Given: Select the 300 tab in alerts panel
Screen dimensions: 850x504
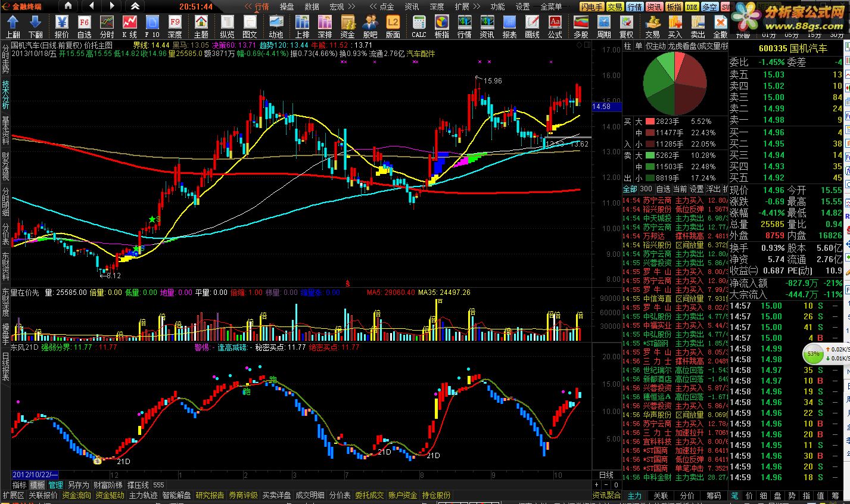Looking at the screenshot, I should pos(646,189).
